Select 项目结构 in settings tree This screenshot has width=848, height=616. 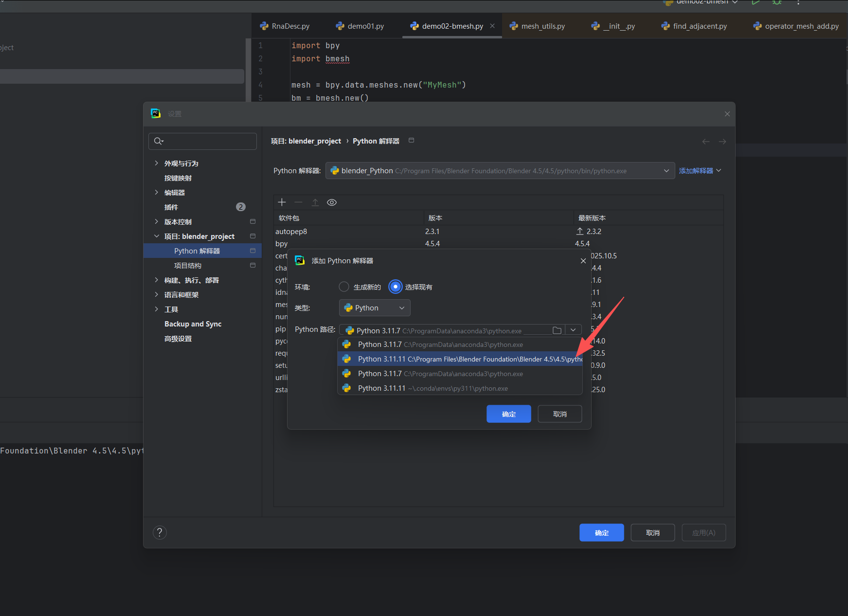click(x=188, y=266)
